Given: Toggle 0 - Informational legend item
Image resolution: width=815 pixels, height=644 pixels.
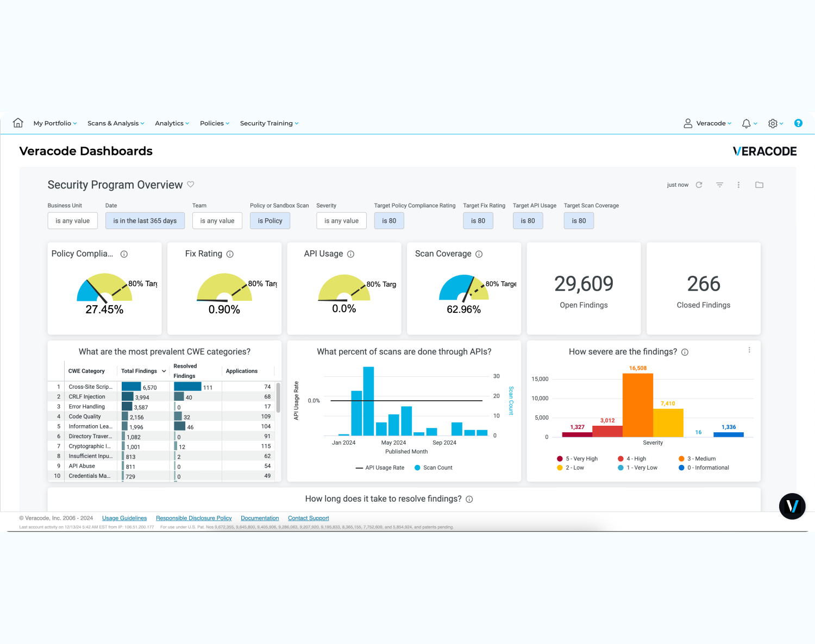Looking at the screenshot, I should click(x=704, y=468).
